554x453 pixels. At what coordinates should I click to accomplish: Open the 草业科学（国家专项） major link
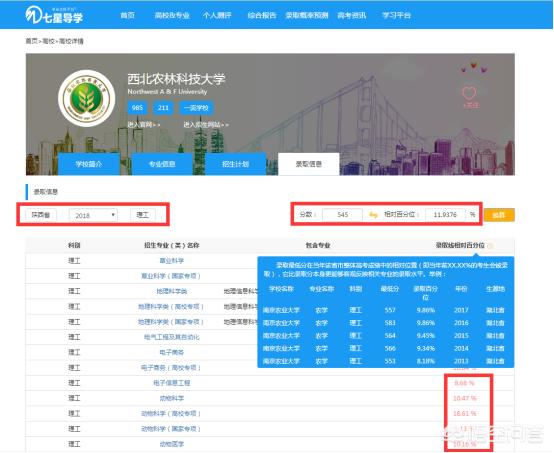point(171,276)
